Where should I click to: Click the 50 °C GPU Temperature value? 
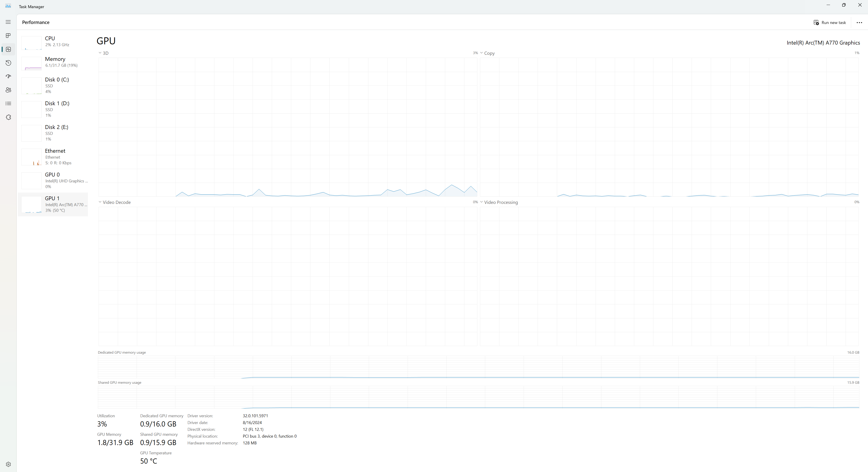(149, 461)
